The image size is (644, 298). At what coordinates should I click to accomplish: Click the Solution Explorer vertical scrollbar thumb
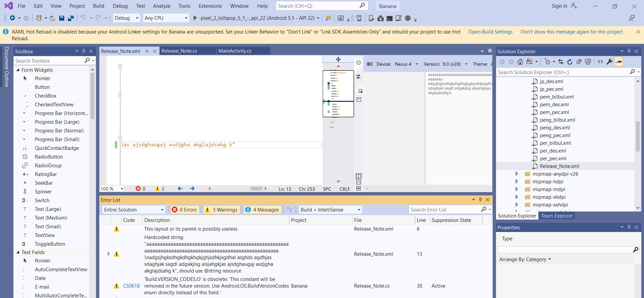638,136
